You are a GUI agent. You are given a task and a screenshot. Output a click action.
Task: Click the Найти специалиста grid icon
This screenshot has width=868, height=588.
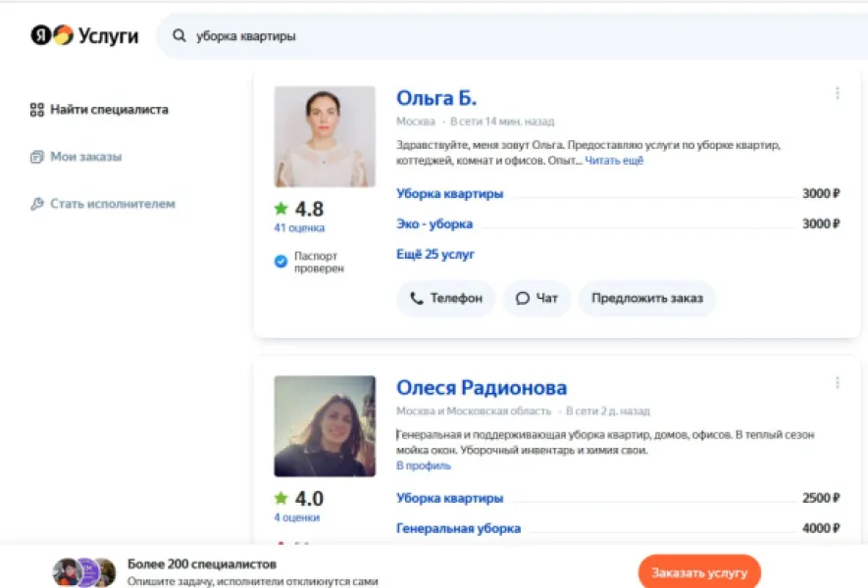point(37,110)
